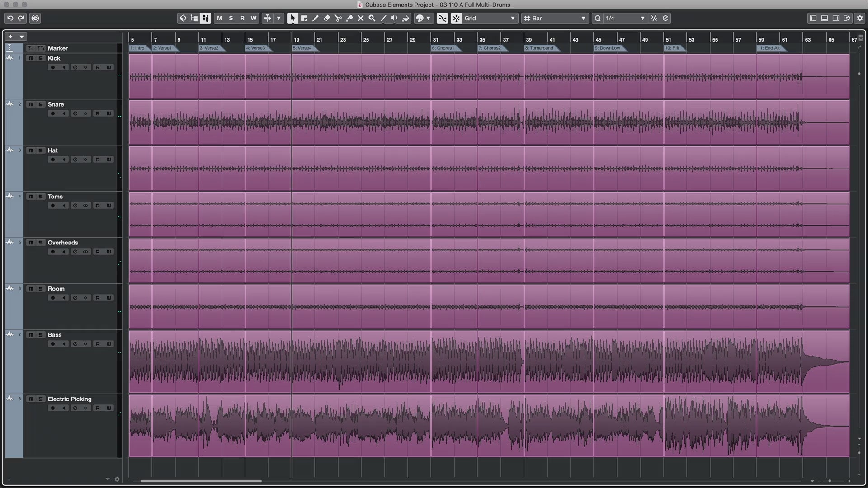The width and height of the screenshot is (868, 488).
Task: Click the Add Track plus button
Action: [10, 37]
